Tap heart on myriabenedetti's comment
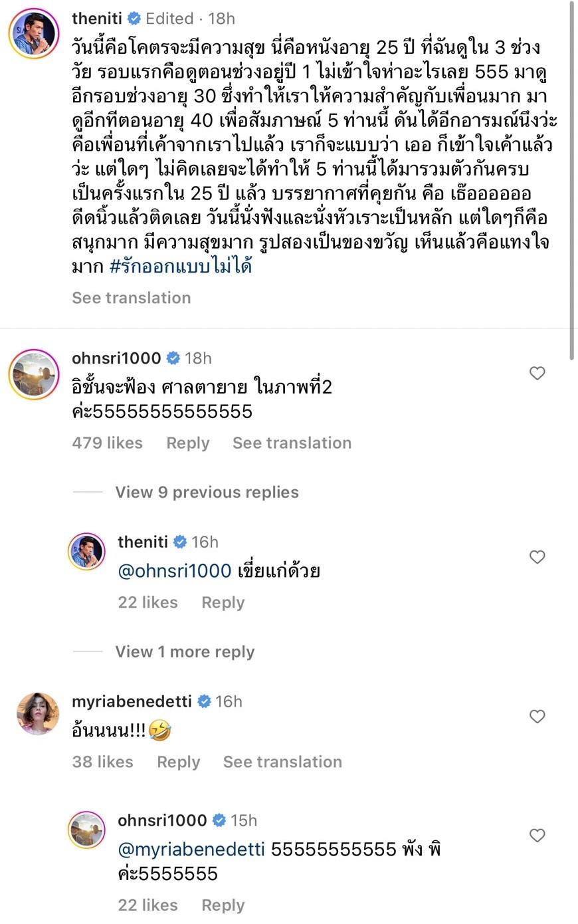The height and width of the screenshot is (924, 578). click(x=537, y=717)
